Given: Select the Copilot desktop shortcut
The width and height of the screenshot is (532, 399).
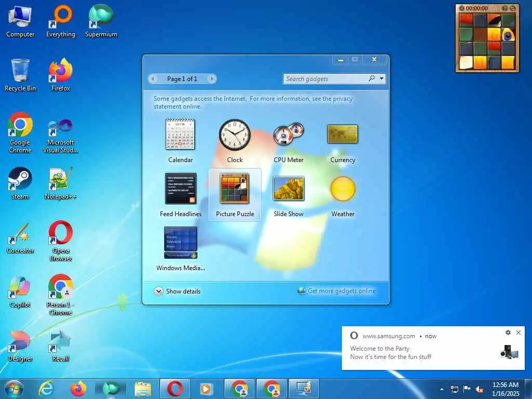Looking at the screenshot, I should [20, 291].
